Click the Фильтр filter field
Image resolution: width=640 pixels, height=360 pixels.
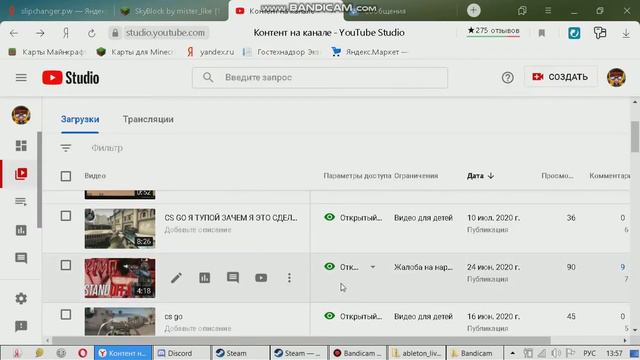107,148
